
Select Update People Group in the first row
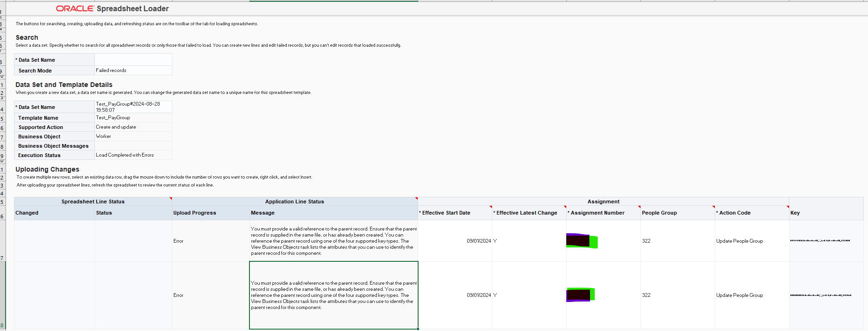(752, 241)
